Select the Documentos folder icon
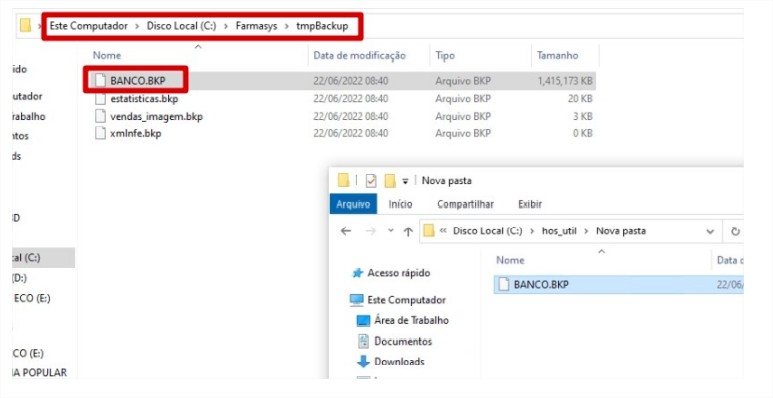The width and height of the screenshot is (773, 398). pos(363,341)
